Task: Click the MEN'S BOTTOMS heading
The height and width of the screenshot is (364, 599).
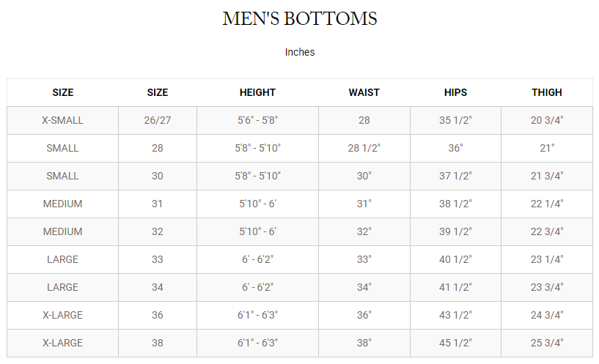Action: [300, 19]
